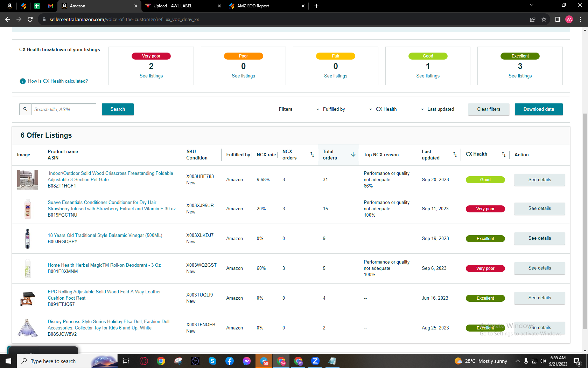Open the Windows Start menu
The width and height of the screenshot is (588, 368).
(x=8, y=361)
